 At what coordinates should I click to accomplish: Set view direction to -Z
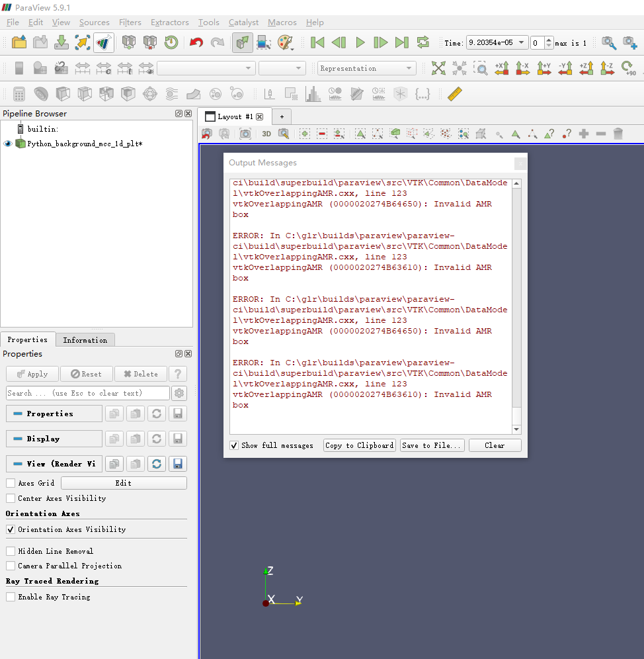(x=607, y=68)
